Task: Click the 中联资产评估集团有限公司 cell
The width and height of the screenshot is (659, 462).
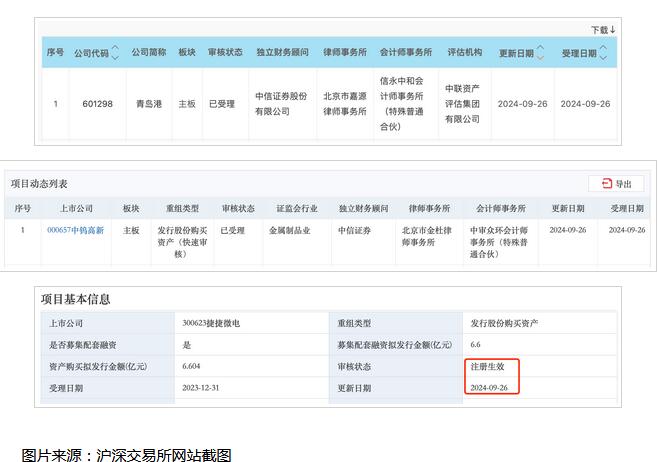Action: click(x=463, y=104)
